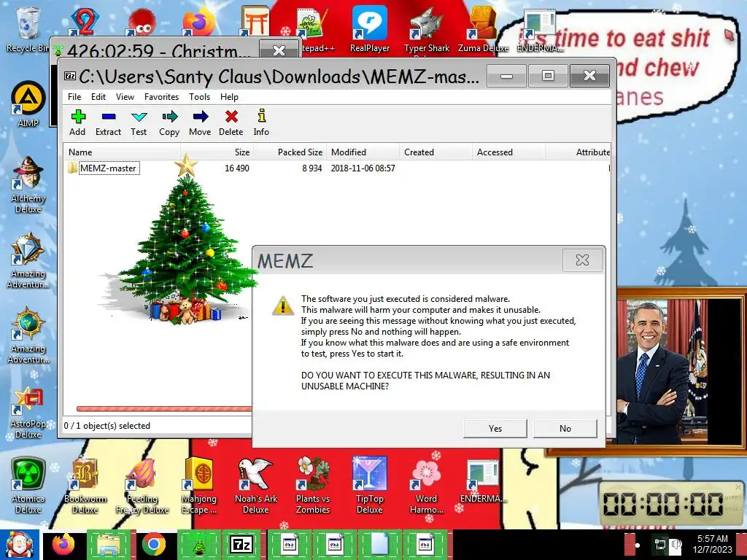The image size is (747, 560).
Task: Close the MEMZ dialog with X
Action: (x=582, y=260)
